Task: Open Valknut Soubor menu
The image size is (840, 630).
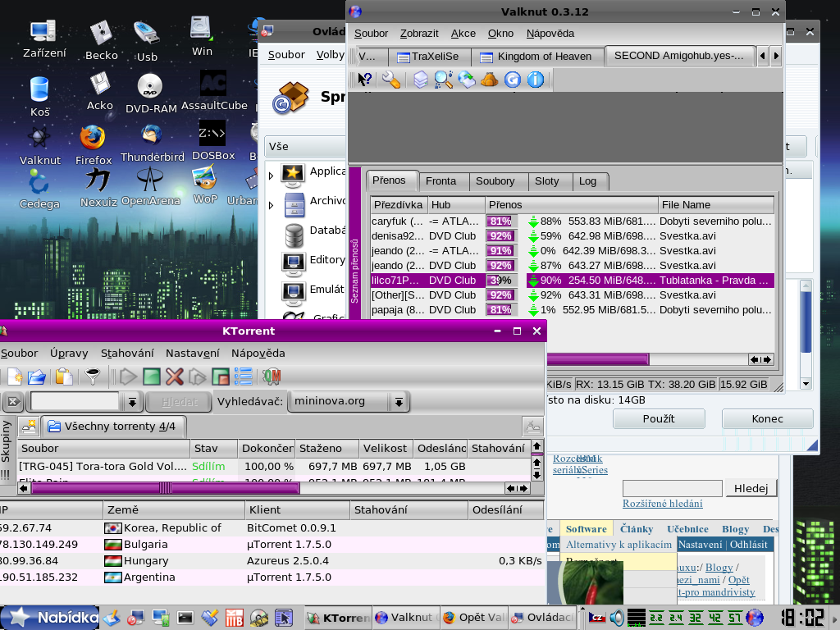Action: coord(371,33)
